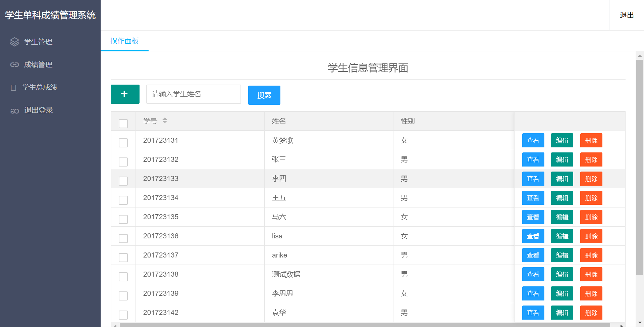Focus the 请输入学生姓名 search field
The height and width of the screenshot is (327, 644).
[x=194, y=94]
